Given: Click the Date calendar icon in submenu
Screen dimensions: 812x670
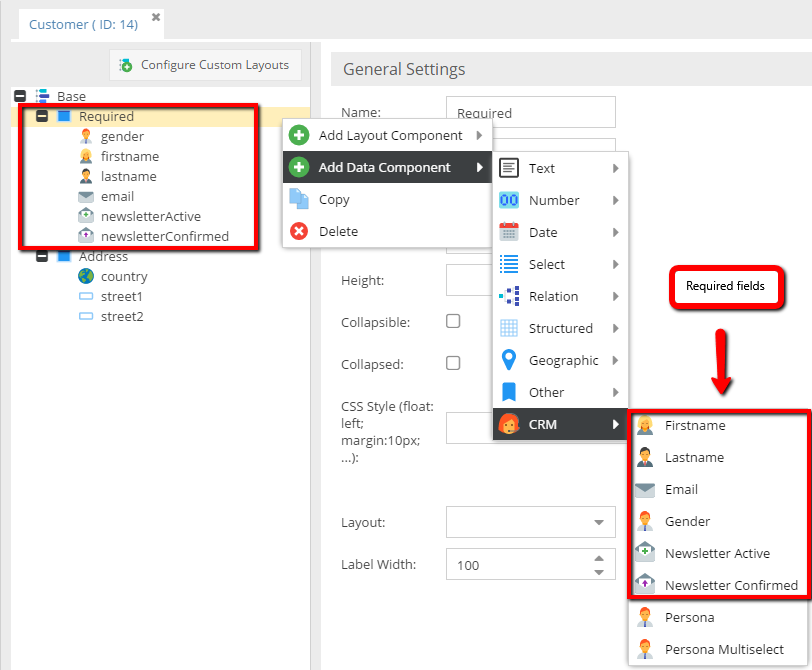Looking at the screenshot, I should 509,232.
